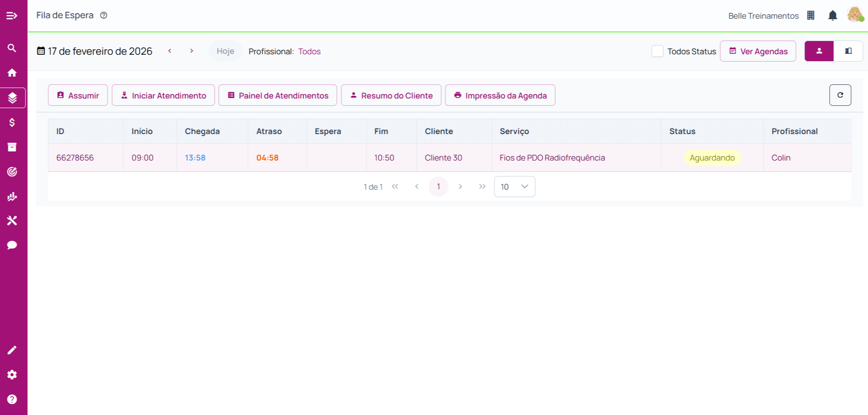868x415 pixels.
Task: Go to next day with right chevron
Action: (191, 51)
